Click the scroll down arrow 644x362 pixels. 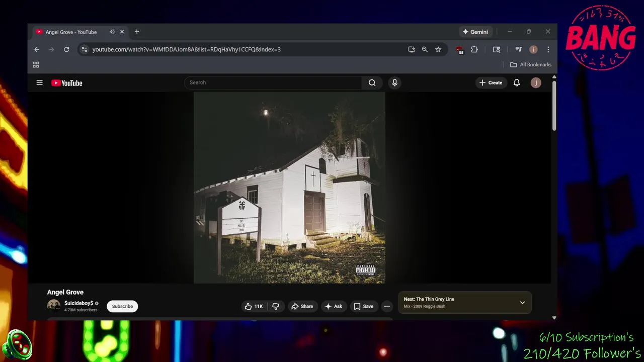point(554,318)
